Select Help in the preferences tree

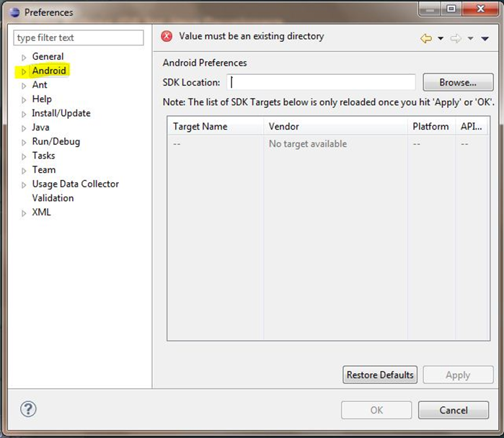42,99
